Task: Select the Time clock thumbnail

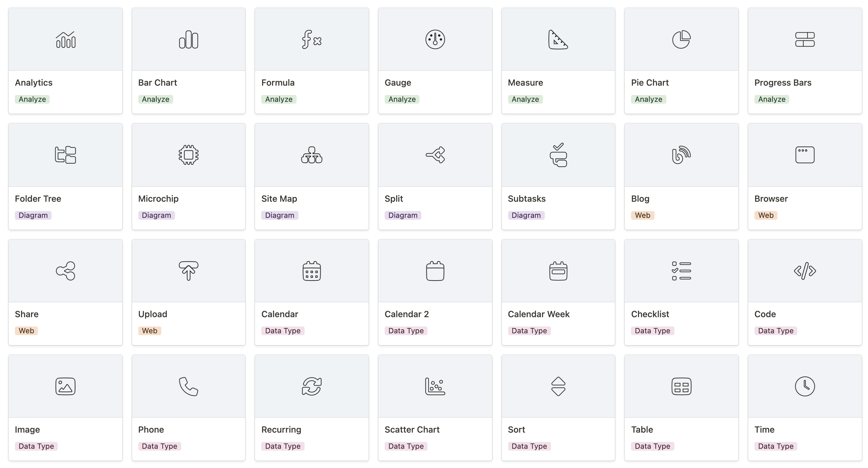Action: [x=805, y=386]
